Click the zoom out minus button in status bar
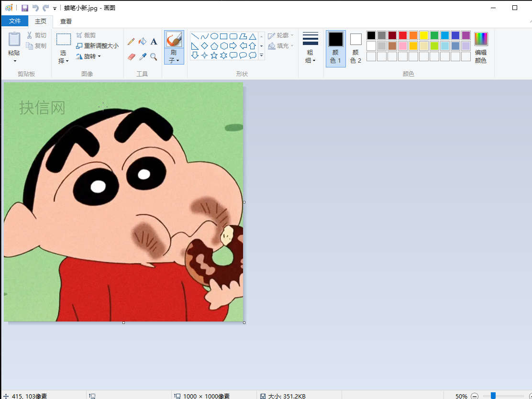532x399 pixels. click(x=475, y=396)
